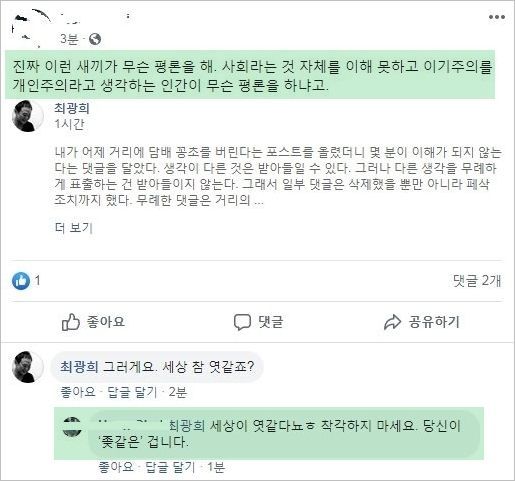This screenshot has height=481, width=515.
Task: Click the blue like reaction icon
Action: coord(21,281)
